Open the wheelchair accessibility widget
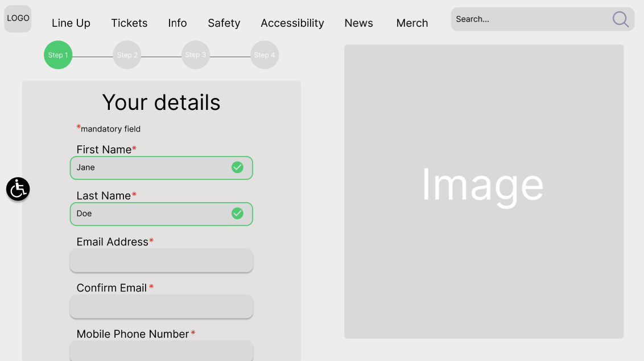Screen dimensions: 644x361 pos(18,189)
